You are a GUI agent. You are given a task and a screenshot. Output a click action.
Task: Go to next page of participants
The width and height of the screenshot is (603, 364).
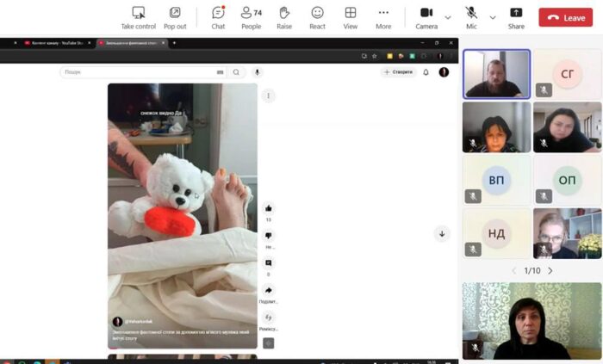click(550, 270)
